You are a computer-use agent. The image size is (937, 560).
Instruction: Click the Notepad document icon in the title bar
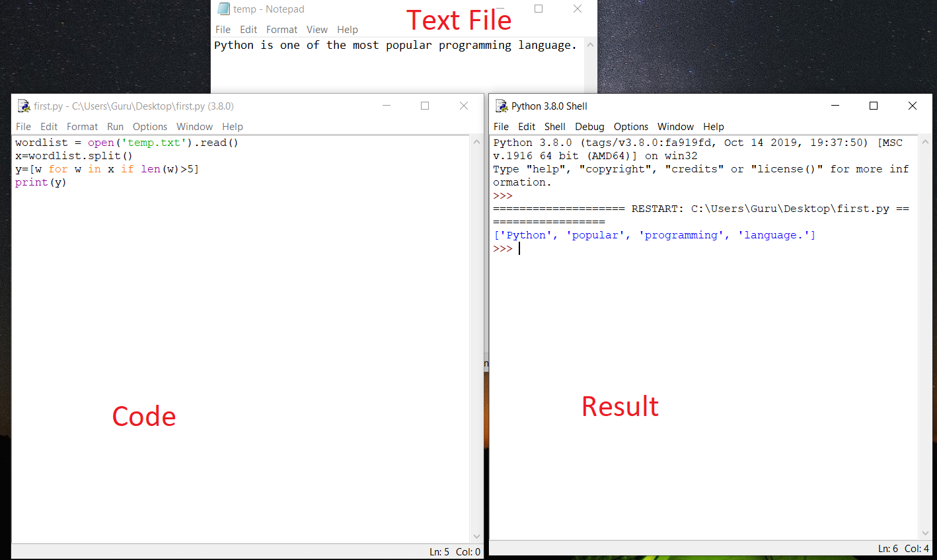click(x=223, y=9)
